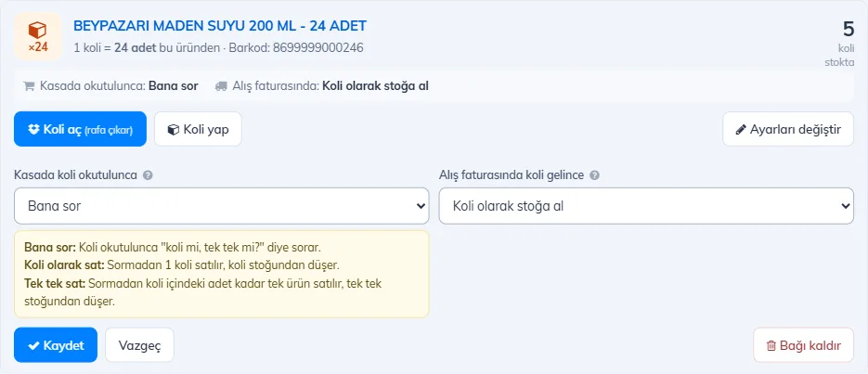The image size is (868, 374).
Task: Click the Koli aç (rafa çıkar) button
Action: [x=80, y=130]
